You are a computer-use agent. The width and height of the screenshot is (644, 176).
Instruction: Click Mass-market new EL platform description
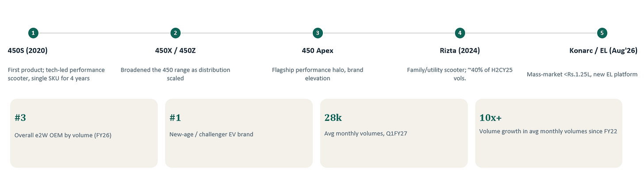click(x=582, y=74)
